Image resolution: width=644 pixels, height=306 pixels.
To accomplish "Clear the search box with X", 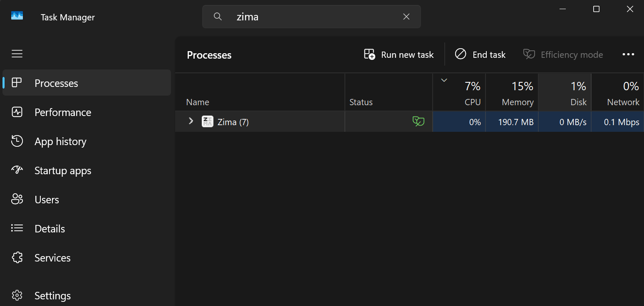I will [x=406, y=17].
